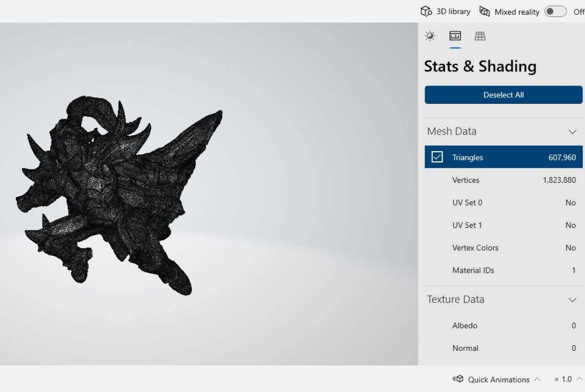Click the Mixed reality icon
Screen dimensions: 585x392
tap(484, 11)
